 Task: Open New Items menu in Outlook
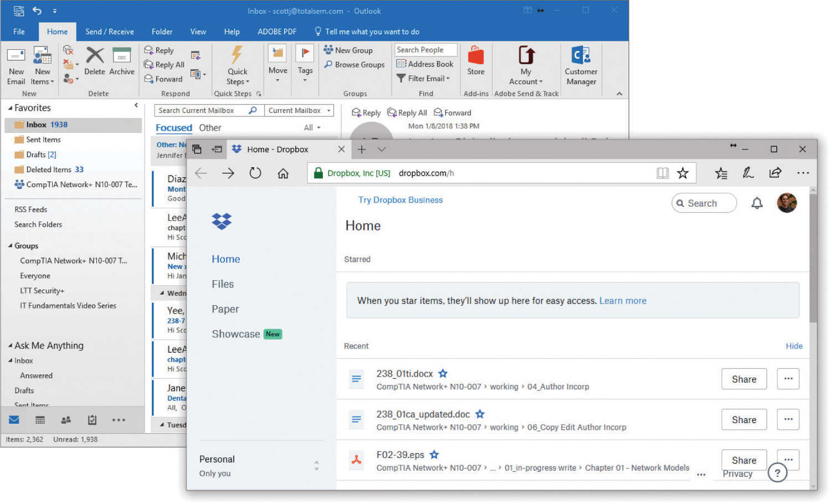pyautogui.click(x=42, y=66)
